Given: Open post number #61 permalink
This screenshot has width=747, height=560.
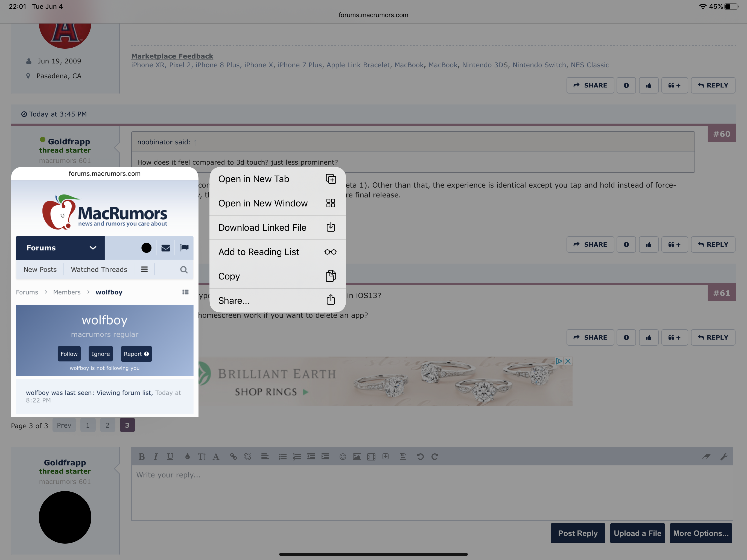Looking at the screenshot, I should 722,293.
